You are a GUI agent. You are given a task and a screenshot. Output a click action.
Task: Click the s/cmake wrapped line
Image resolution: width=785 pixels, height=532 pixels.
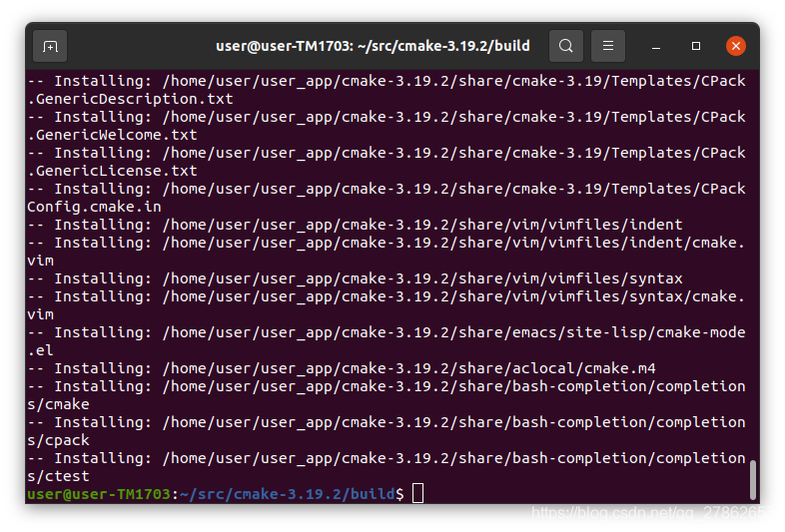58,404
